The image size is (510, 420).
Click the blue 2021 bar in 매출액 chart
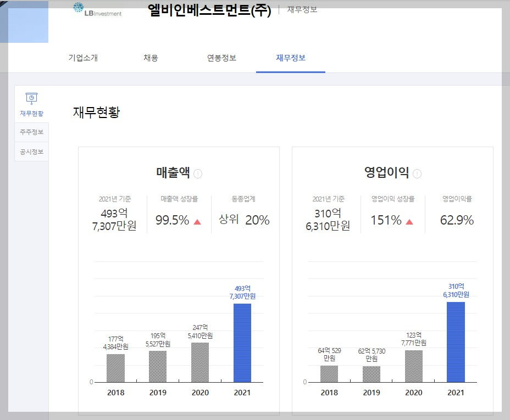(242, 343)
